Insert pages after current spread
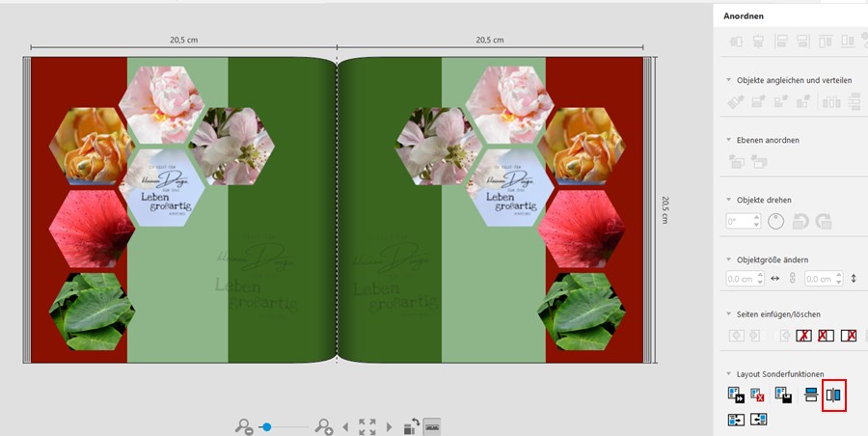 [x=754, y=335]
